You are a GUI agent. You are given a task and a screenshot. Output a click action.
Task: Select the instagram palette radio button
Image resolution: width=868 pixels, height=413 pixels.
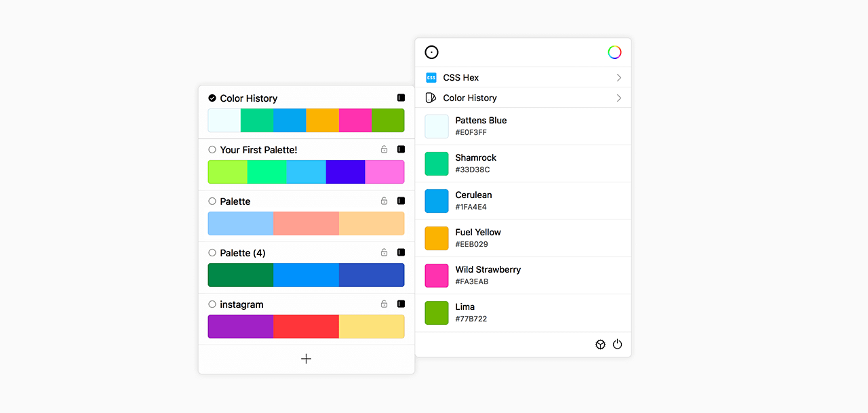click(212, 304)
